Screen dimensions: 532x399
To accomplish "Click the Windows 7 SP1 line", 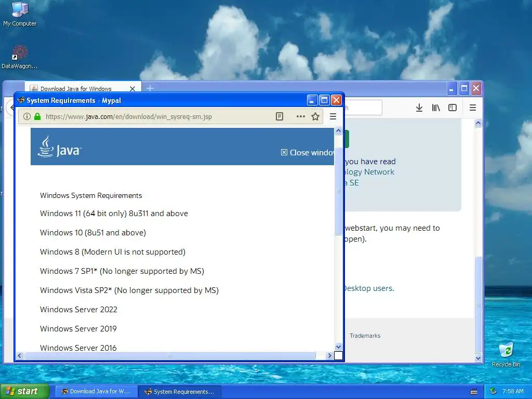I will coord(122,271).
